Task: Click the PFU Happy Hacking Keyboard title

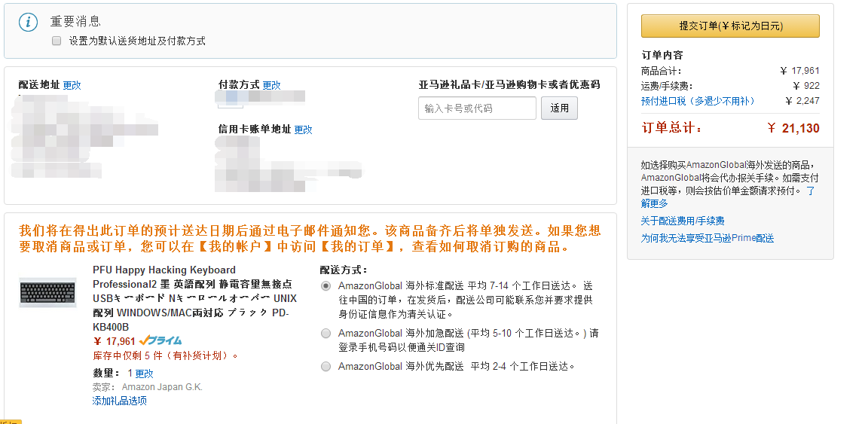Action: point(195,298)
